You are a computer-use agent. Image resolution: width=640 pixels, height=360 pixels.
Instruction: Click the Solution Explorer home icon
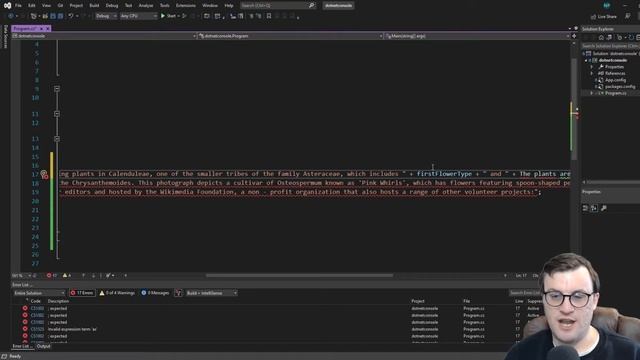601,37
